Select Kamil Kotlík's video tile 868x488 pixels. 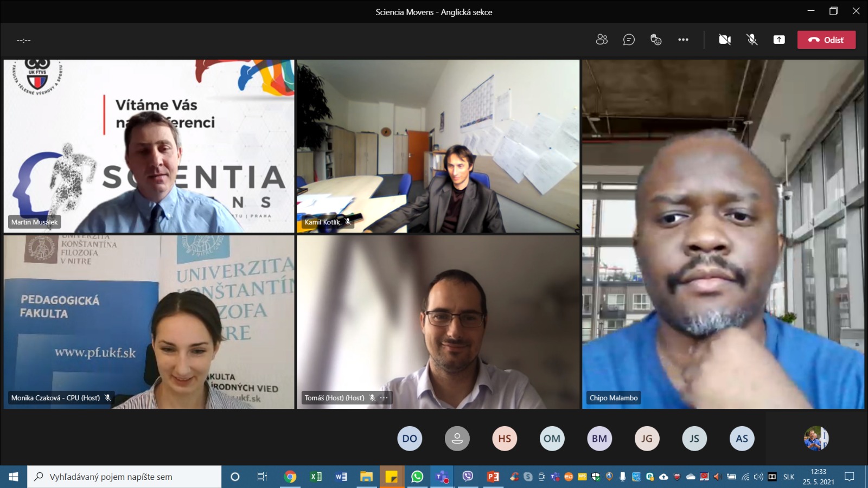pyautogui.click(x=438, y=146)
